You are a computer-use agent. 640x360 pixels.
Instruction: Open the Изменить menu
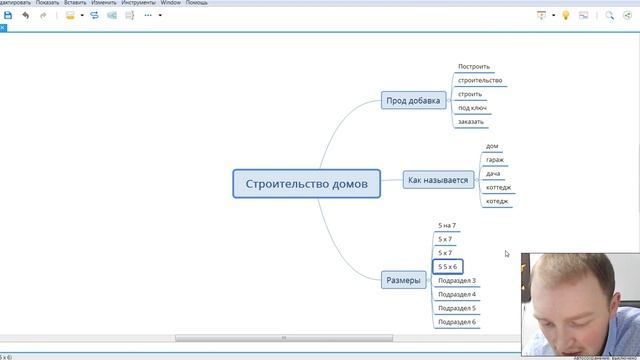[104, 2]
